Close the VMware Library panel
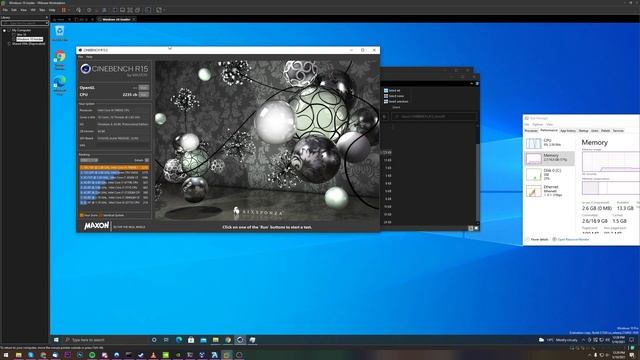640x360 pixels. click(x=46, y=18)
